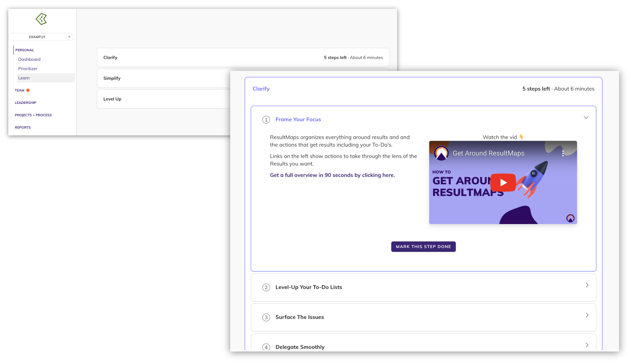Click the '5 steps left · About 6 minutes' text in front panel
633x364 pixels.
point(558,89)
